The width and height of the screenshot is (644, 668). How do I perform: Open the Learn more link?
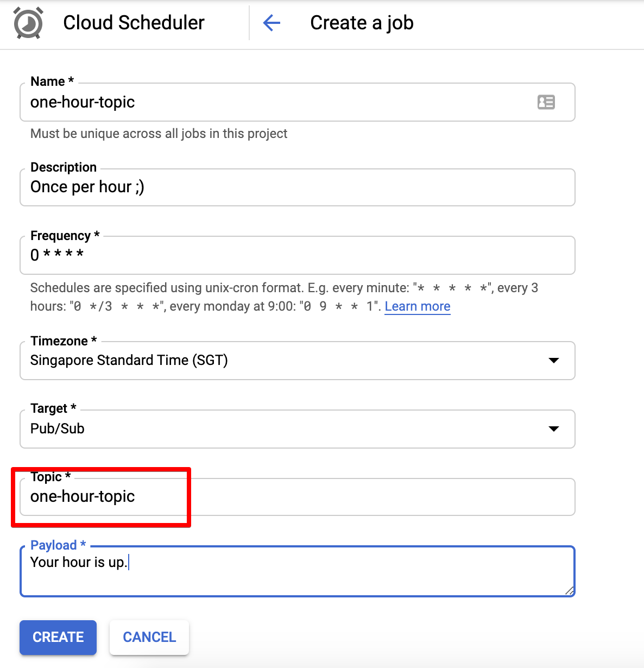[417, 306]
